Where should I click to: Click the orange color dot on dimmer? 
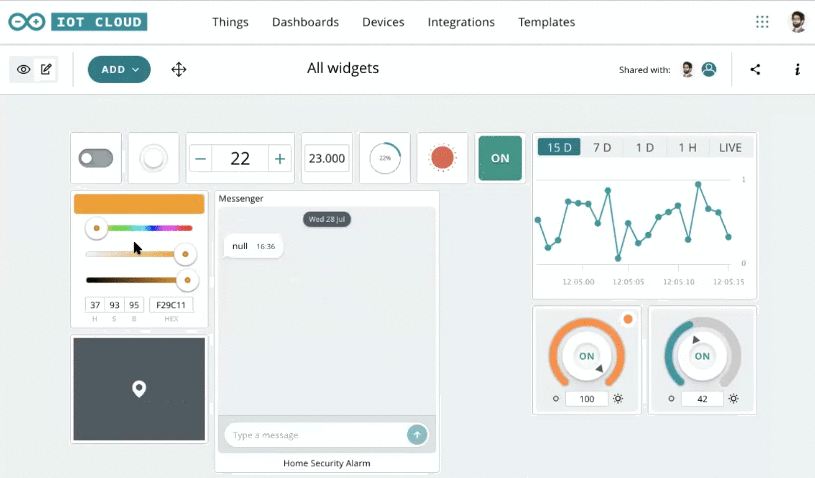(628, 319)
